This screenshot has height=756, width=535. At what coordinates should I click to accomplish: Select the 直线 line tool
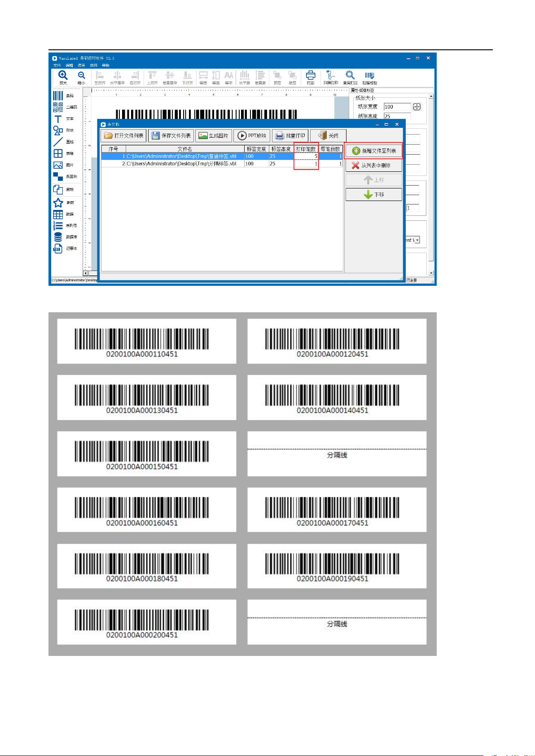pyautogui.click(x=58, y=142)
